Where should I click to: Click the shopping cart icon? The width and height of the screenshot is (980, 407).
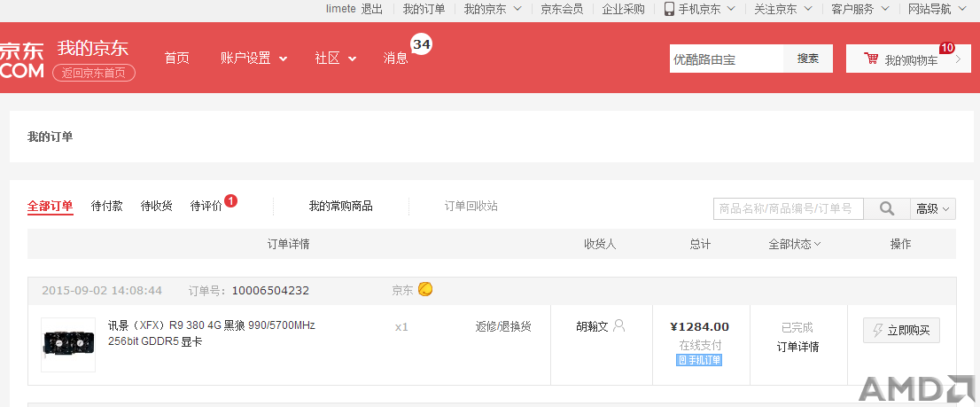pyautogui.click(x=871, y=59)
